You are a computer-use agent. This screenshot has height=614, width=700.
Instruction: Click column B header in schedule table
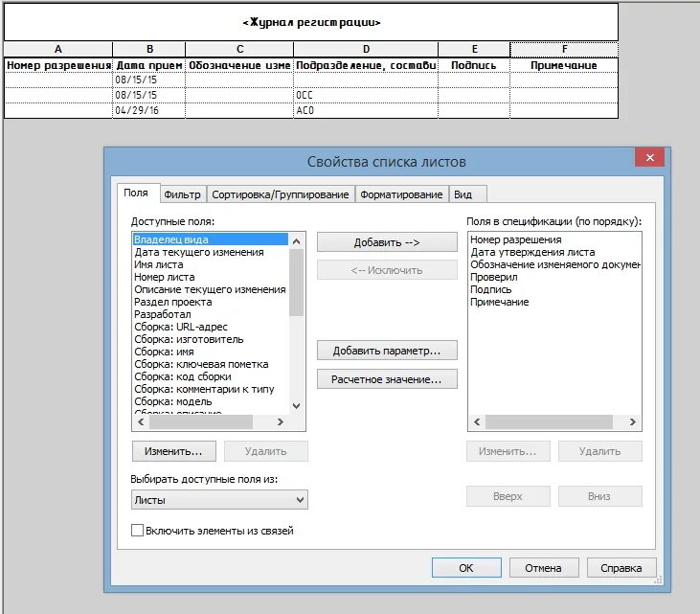point(149,49)
